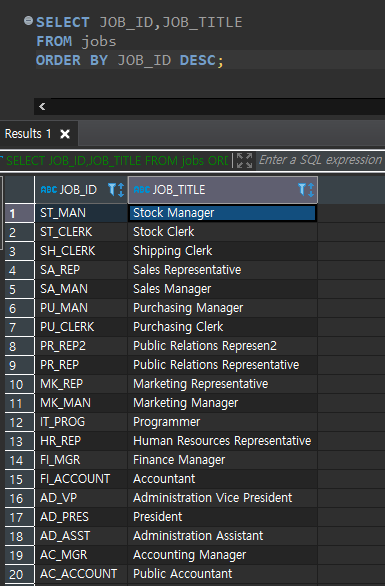The image size is (385, 586).
Task: Click the Public Relations Representative cell
Action: 223,365
